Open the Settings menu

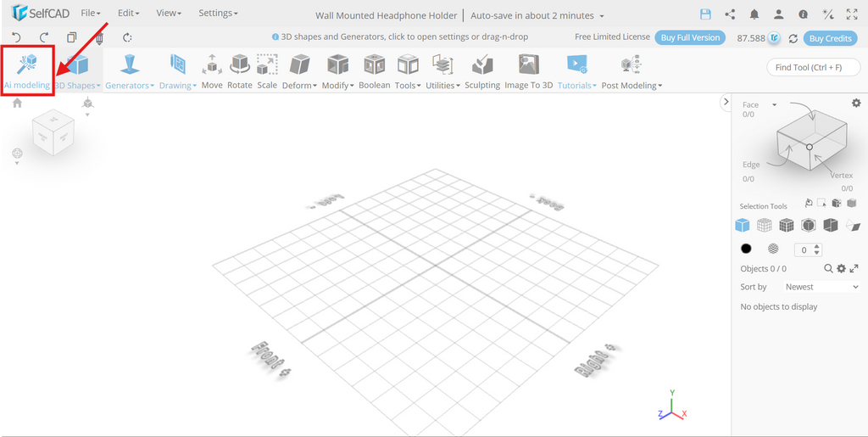point(218,14)
